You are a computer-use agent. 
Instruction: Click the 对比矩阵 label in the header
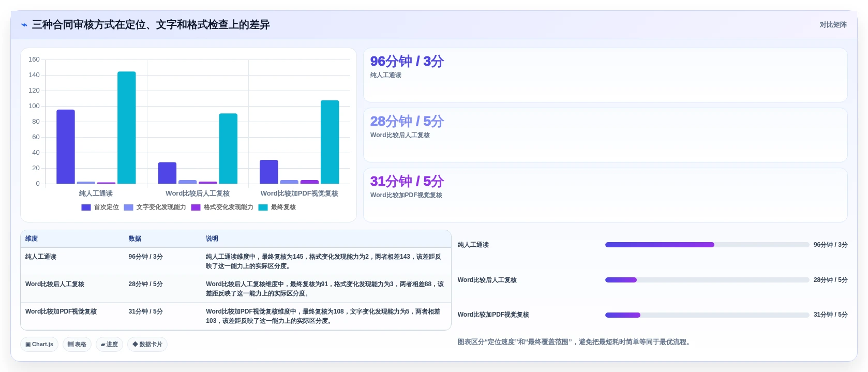click(833, 25)
